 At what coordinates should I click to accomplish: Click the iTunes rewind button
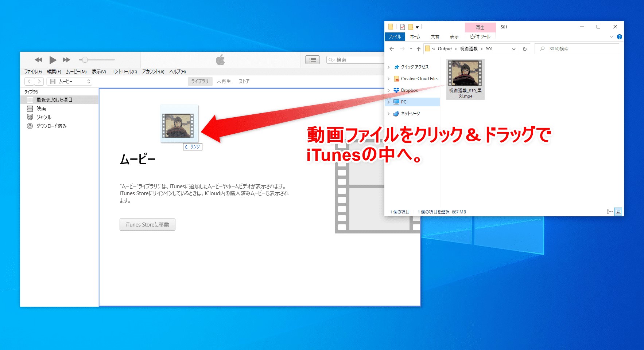pos(39,60)
